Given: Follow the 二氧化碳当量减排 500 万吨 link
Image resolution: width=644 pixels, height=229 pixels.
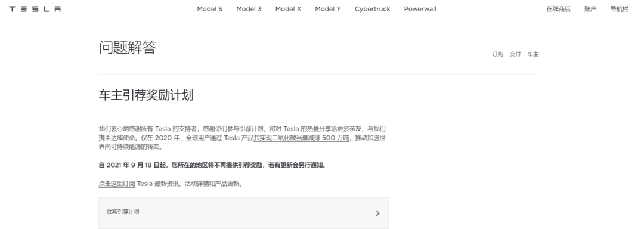Looking at the screenshot, I should coord(301,138).
